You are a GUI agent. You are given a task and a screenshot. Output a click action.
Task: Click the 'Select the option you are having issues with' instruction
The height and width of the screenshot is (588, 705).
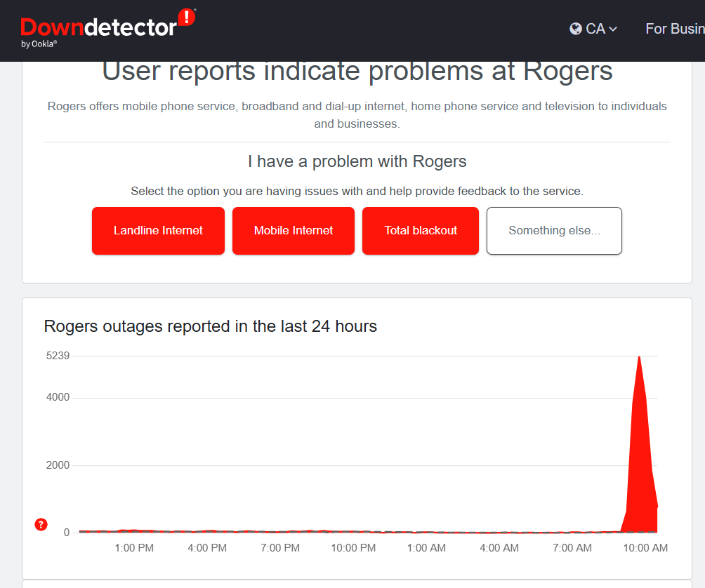357,192
